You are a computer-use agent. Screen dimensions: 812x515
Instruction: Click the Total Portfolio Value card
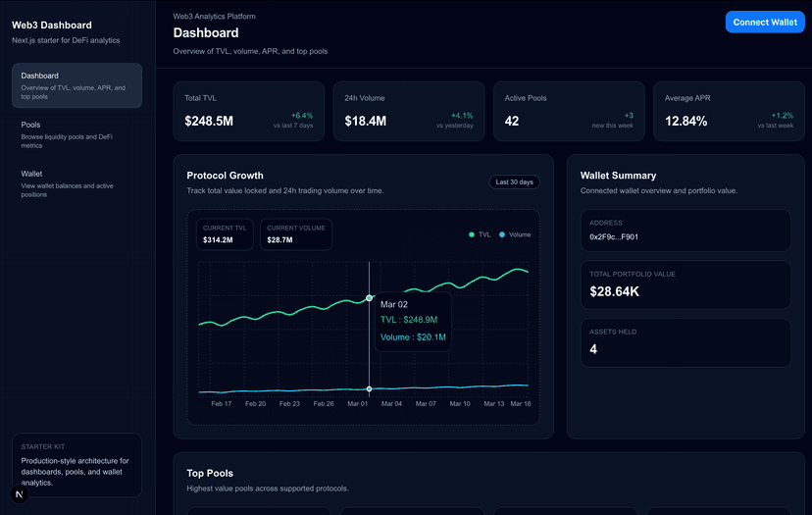point(685,285)
